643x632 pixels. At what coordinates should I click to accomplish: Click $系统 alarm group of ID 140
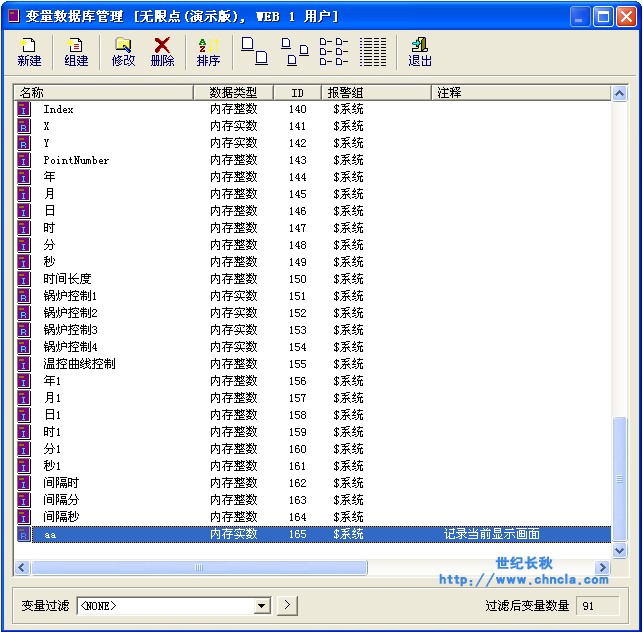click(348, 109)
